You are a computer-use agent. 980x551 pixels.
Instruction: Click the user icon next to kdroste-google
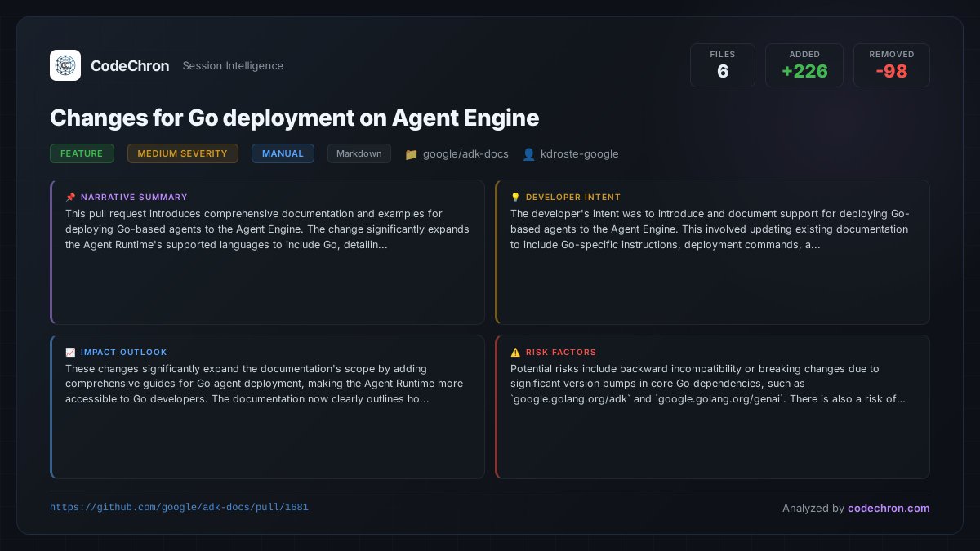click(528, 154)
